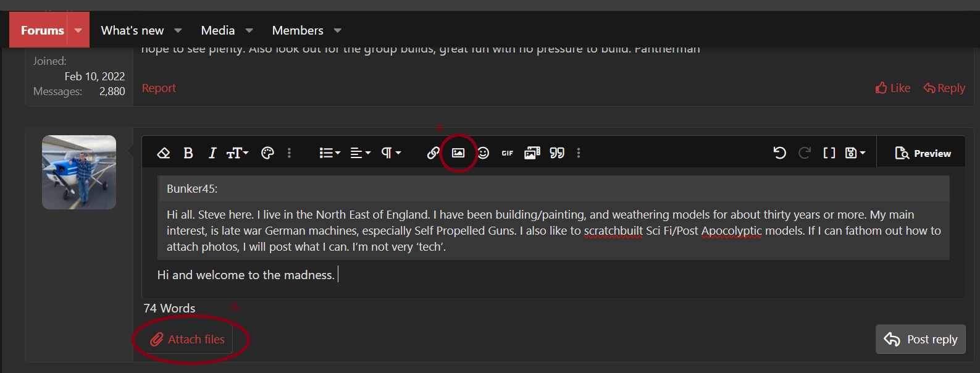Expand the Forums dropdown arrow
This screenshot has height=373, width=980.
click(x=78, y=30)
